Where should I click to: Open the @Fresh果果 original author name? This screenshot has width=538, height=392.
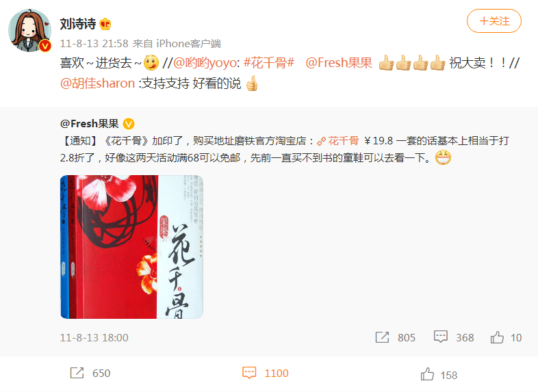coord(89,123)
